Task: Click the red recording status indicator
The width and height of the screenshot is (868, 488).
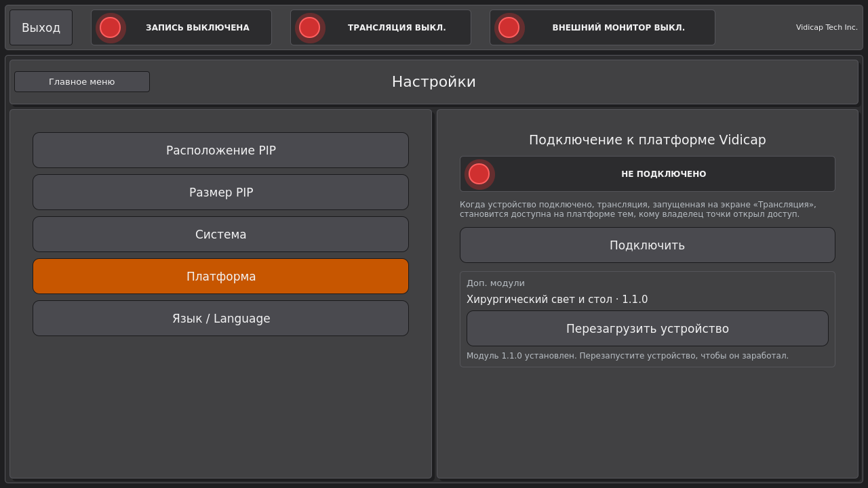Action: 110,28
